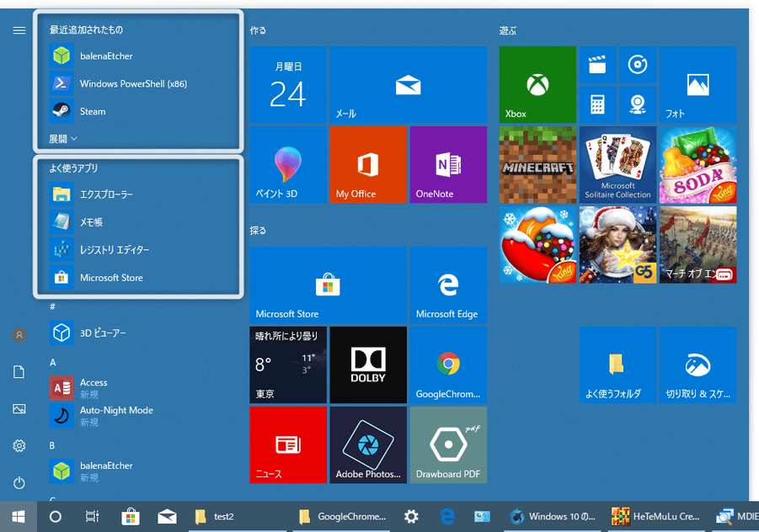
Task: Click the B letter header in app list
Action: point(51,445)
